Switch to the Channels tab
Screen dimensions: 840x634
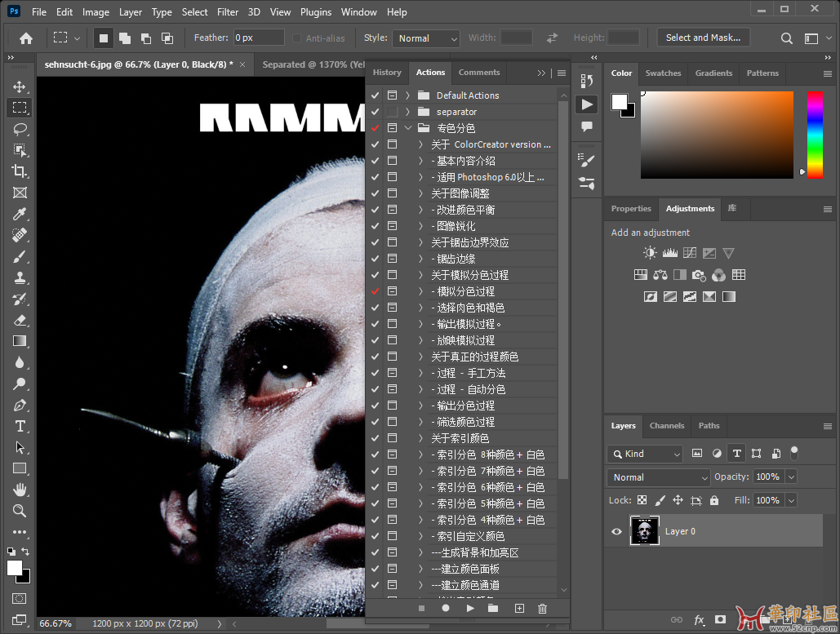[667, 426]
